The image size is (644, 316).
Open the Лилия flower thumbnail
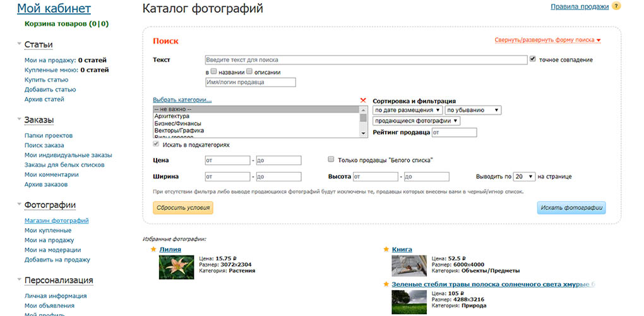point(176,267)
